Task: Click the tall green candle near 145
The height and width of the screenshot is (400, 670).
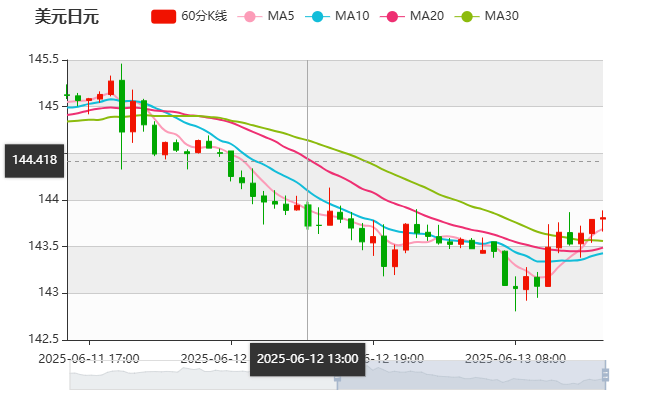Action: [x=121, y=106]
